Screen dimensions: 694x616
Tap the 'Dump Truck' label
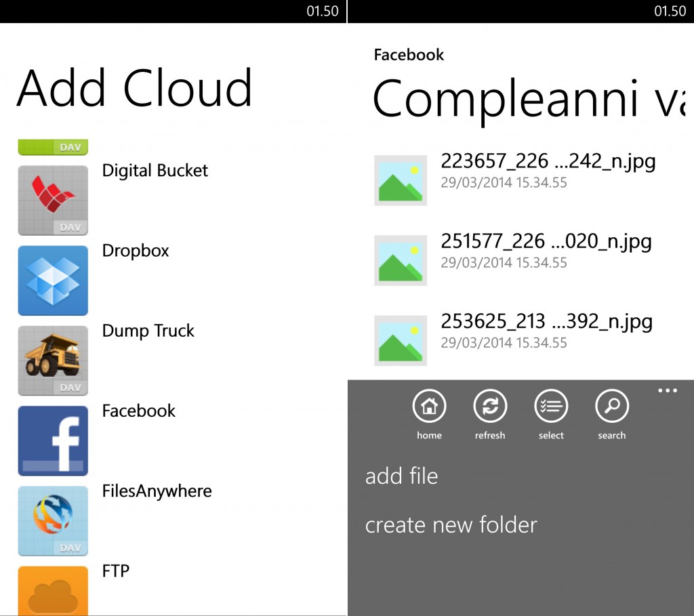[x=148, y=331]
